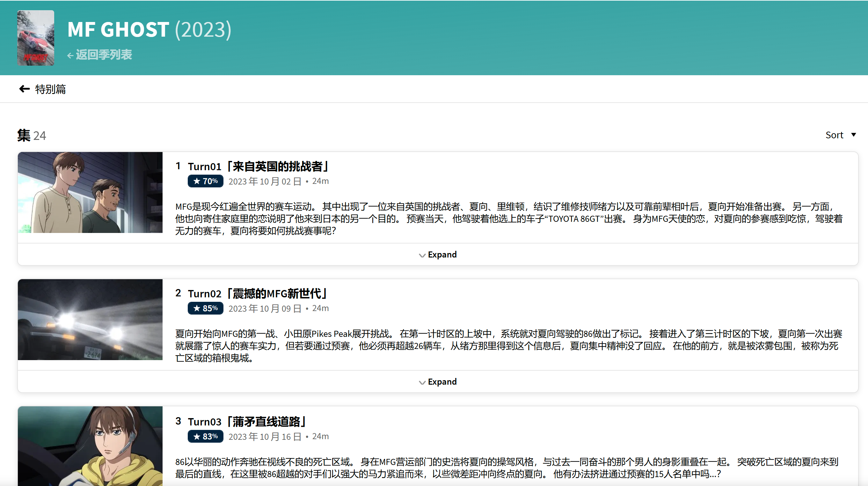
Task: Open Turn02「震撼的MFG新世代」episode title
Action: (x=258, y=294)
